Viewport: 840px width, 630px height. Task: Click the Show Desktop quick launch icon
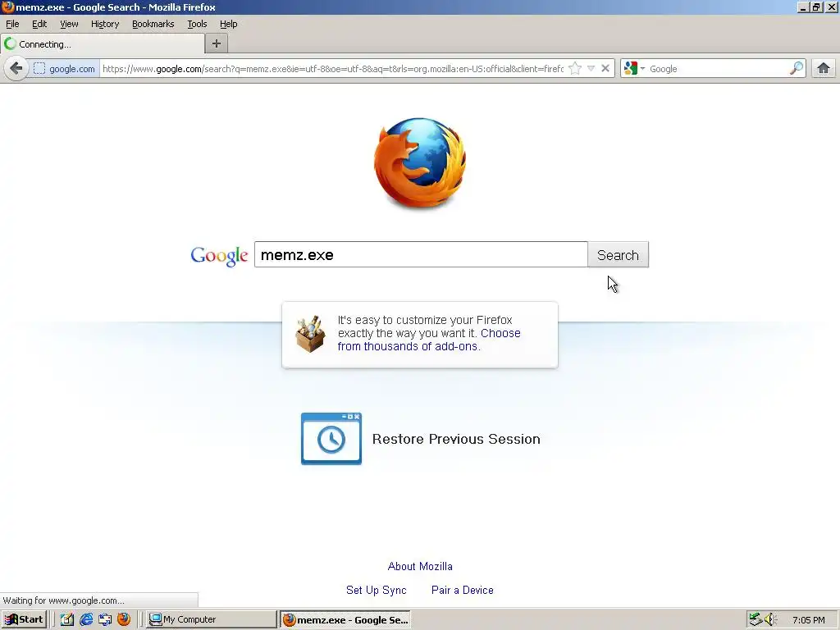coord(105,619)
